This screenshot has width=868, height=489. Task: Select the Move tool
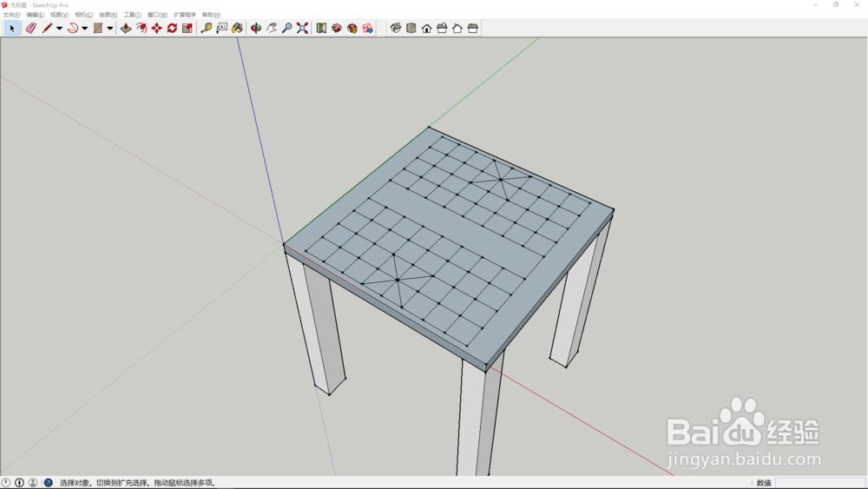coord(156,29)
